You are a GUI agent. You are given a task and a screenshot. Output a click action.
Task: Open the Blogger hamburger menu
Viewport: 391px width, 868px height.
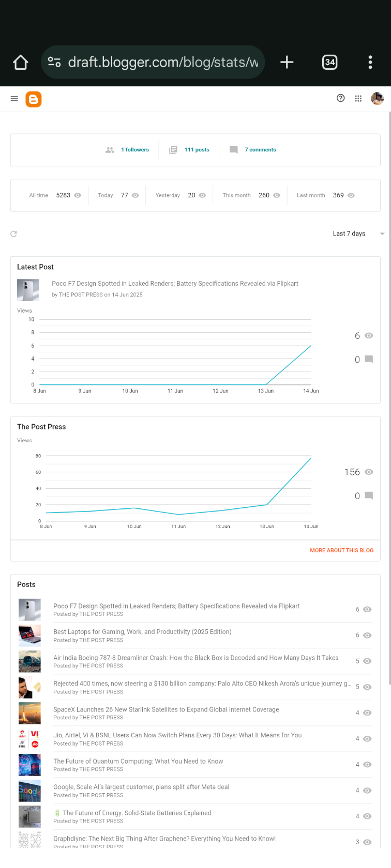click(x=14, y=99)
